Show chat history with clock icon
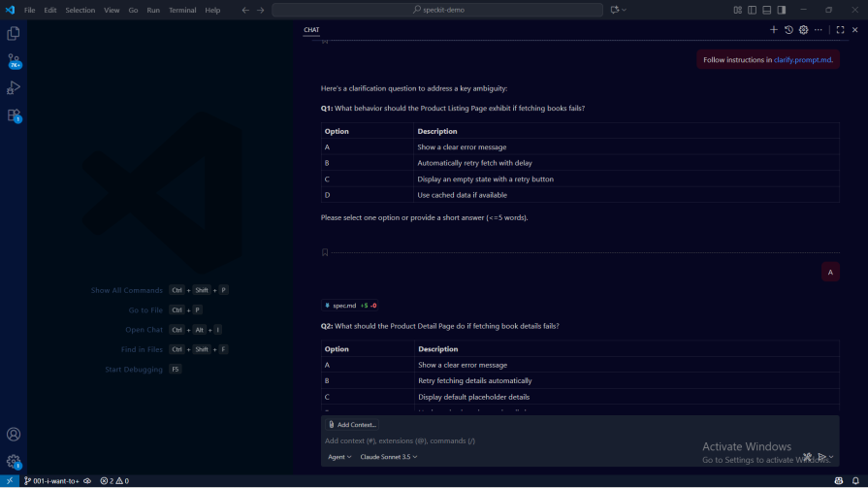 [x=788, y=30]
